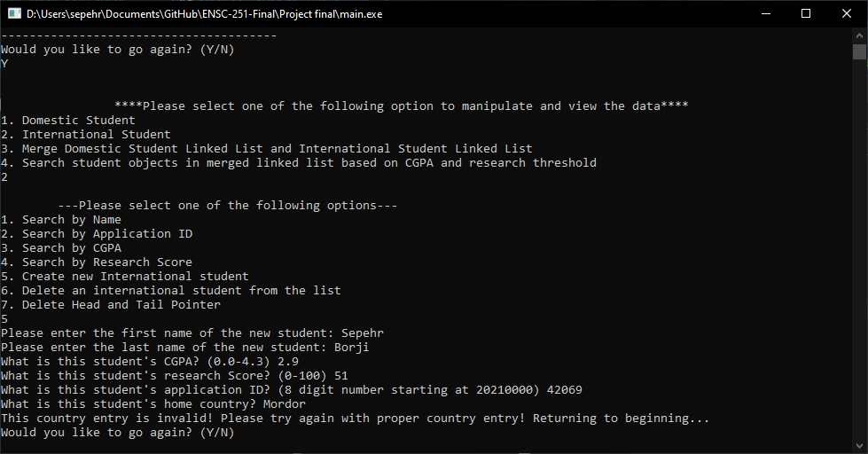Click the 'Search by Application ID' line

pyautogui.click(x=97, y=233)
